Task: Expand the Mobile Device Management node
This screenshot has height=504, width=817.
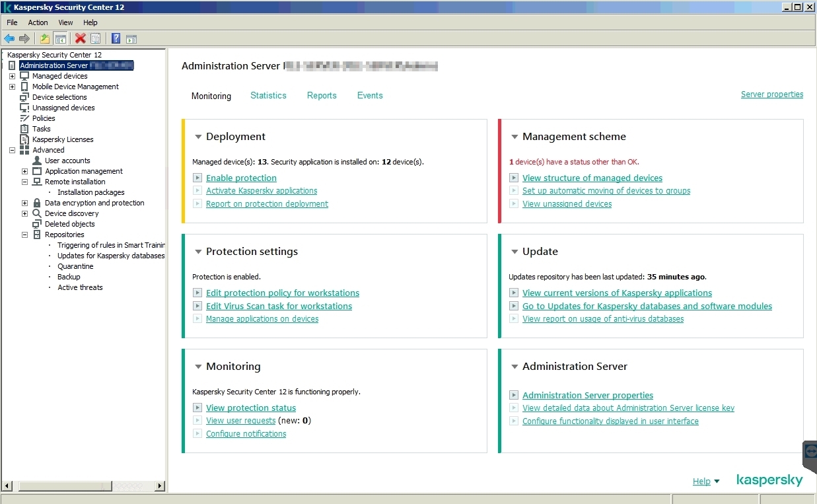Action: (12, 87)
